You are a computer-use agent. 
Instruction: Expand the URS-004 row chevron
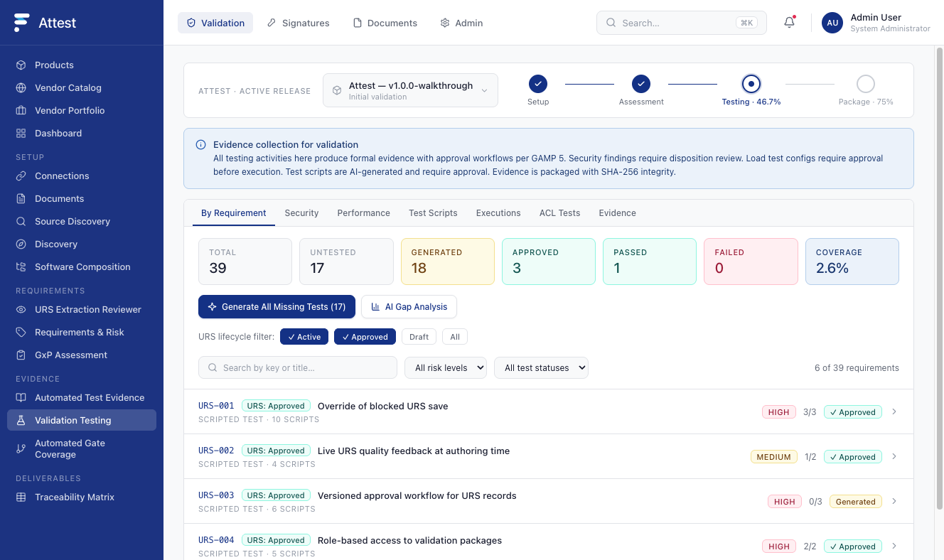coord(894,546)
